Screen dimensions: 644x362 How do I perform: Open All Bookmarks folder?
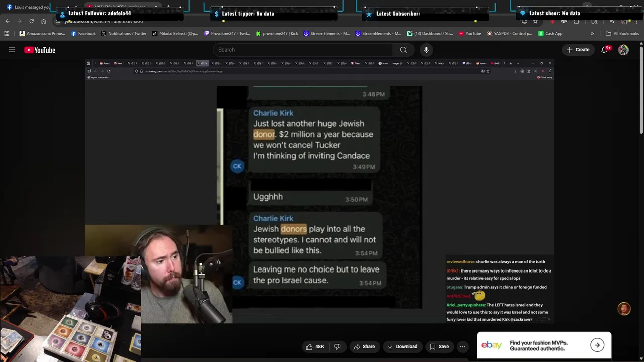pos(622,34)
